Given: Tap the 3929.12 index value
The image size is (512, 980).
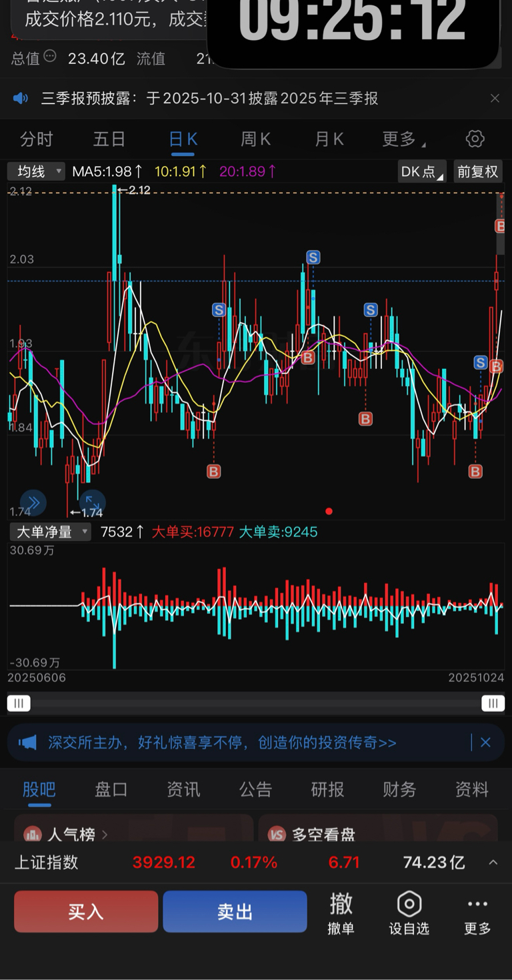Looking at the screenshot, I should (x=164, y=862).
